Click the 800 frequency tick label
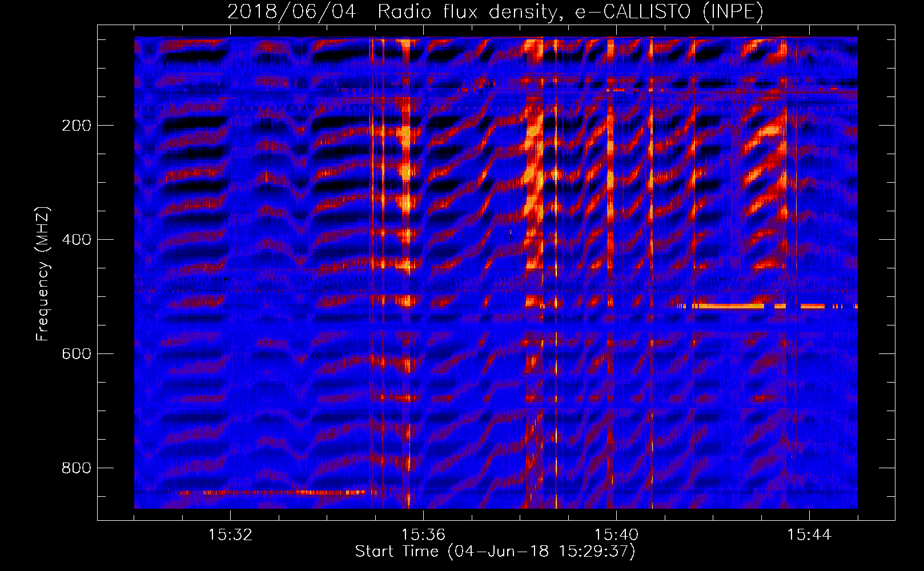This screenshot has width=924, height=571. tap(76, 468)
